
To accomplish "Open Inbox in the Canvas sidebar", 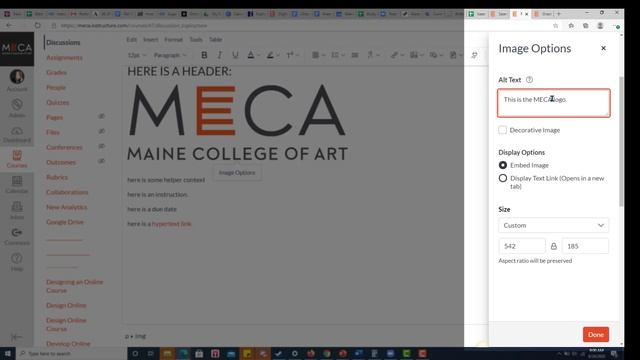I will pyautogui.click(x=17, y=210).
